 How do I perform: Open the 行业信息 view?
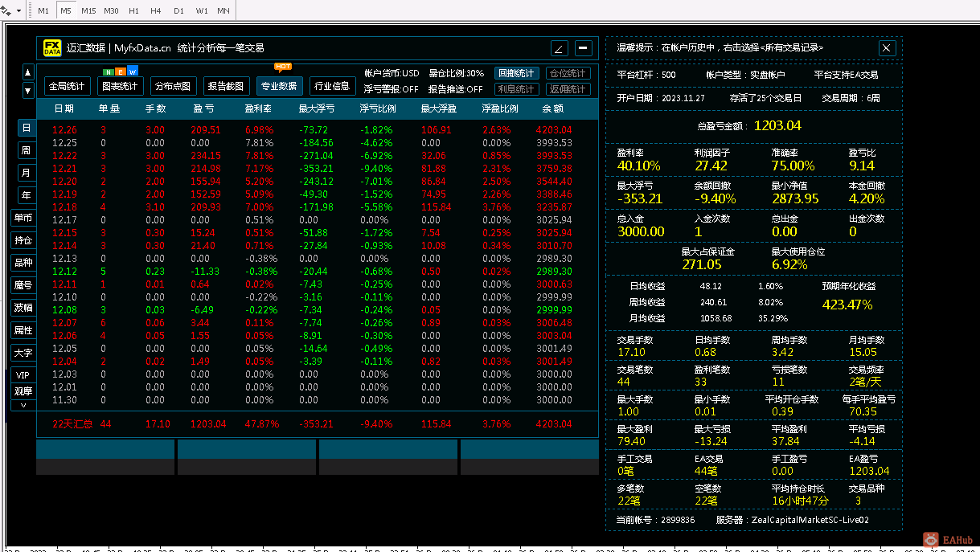pos(332,86)
